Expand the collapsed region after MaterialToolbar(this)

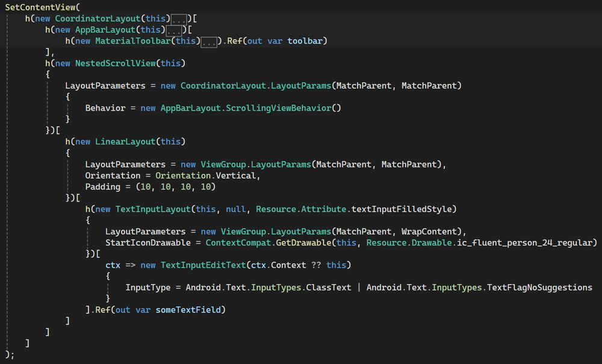pos(209,42)
